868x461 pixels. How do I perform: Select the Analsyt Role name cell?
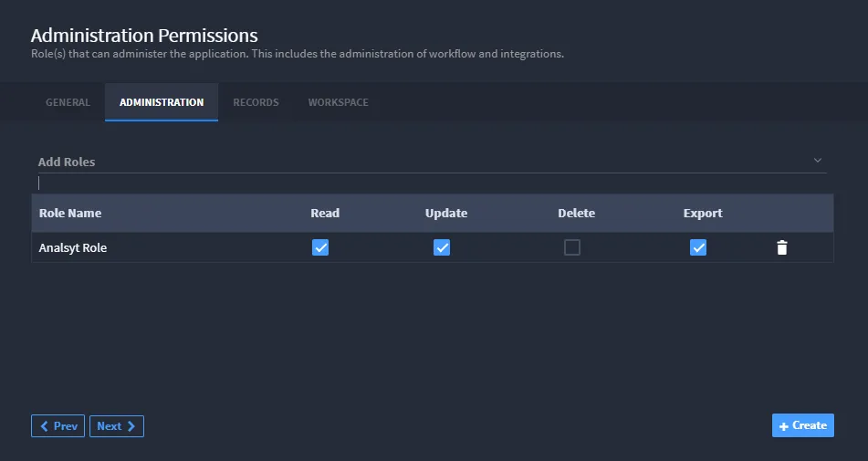tap(72, 248)
